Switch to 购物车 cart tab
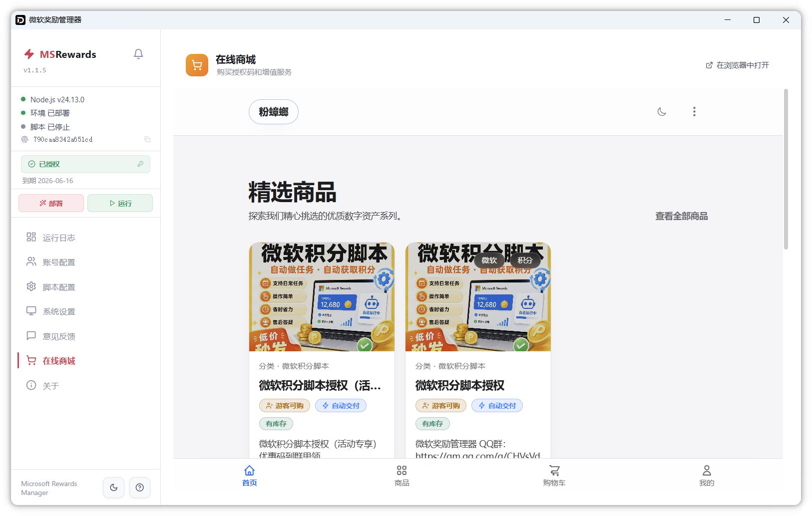The height and width of the screenshot is (516, 812). pyautogui.click(x=554, y=476)
